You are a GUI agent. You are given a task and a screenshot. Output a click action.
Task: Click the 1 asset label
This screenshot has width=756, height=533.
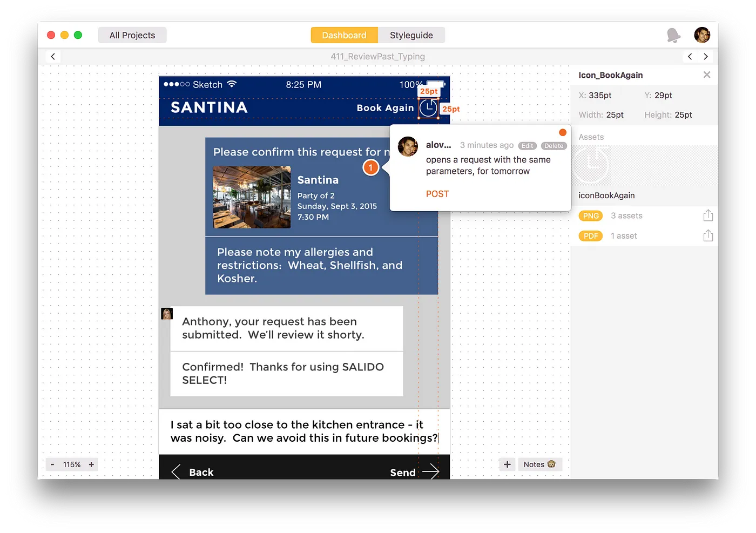[624, 236]
